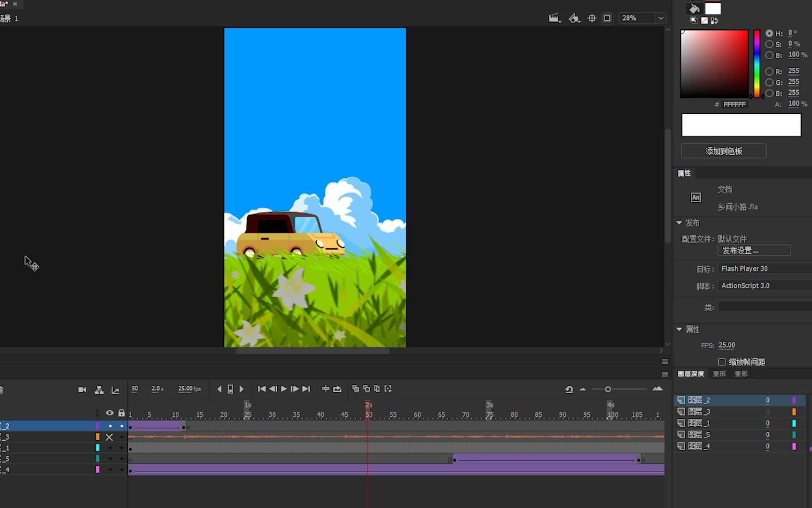Open the layer parenting view in the timeline

[x=99, y=389]
